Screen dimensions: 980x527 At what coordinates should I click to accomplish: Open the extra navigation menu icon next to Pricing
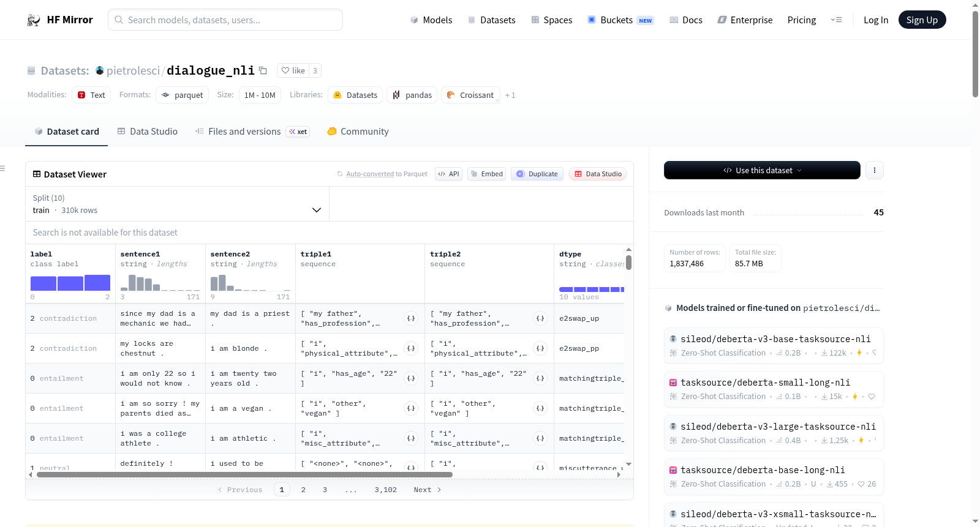836,20
